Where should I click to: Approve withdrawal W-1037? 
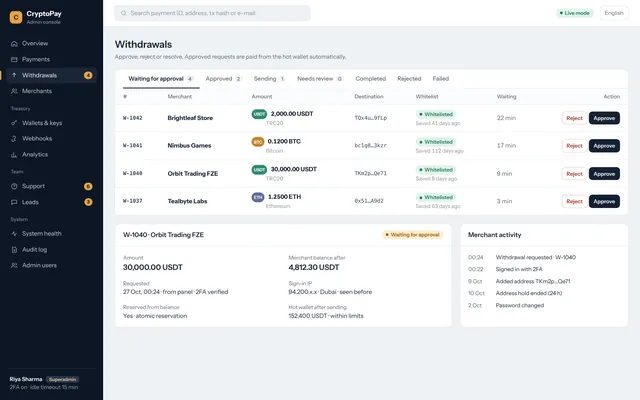pos(604,201)
